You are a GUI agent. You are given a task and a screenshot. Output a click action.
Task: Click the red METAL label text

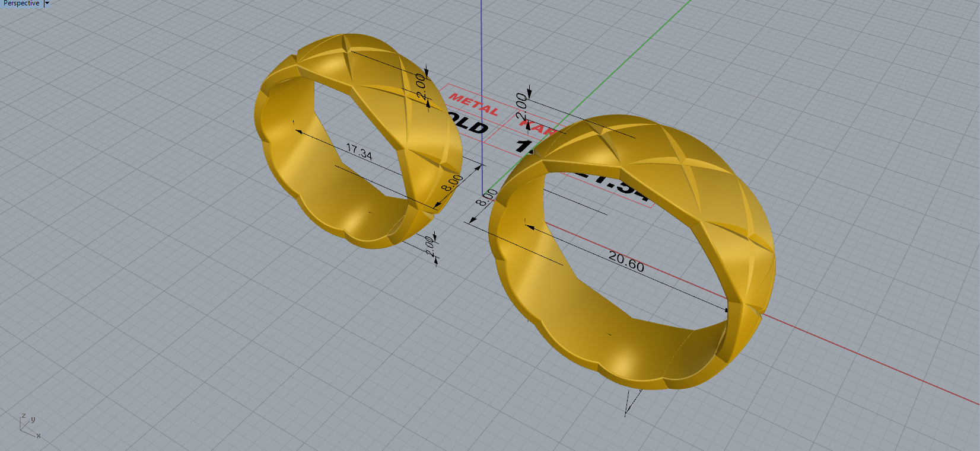point(473,104)
